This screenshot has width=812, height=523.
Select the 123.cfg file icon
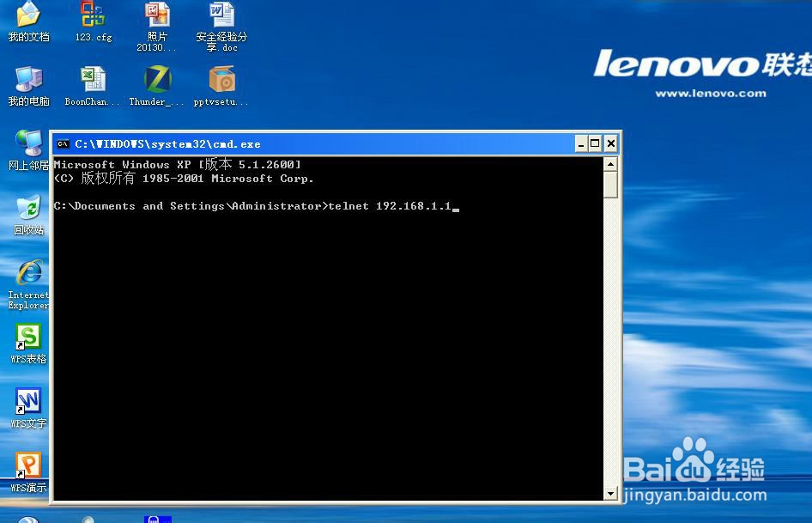(93, 15)
